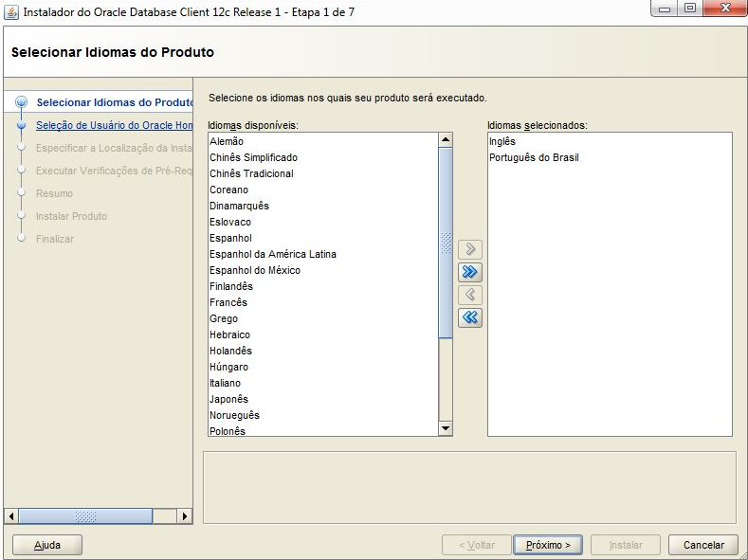Close the installer window
The height and width of the screenshot is (560, 748).
(725, 9)
